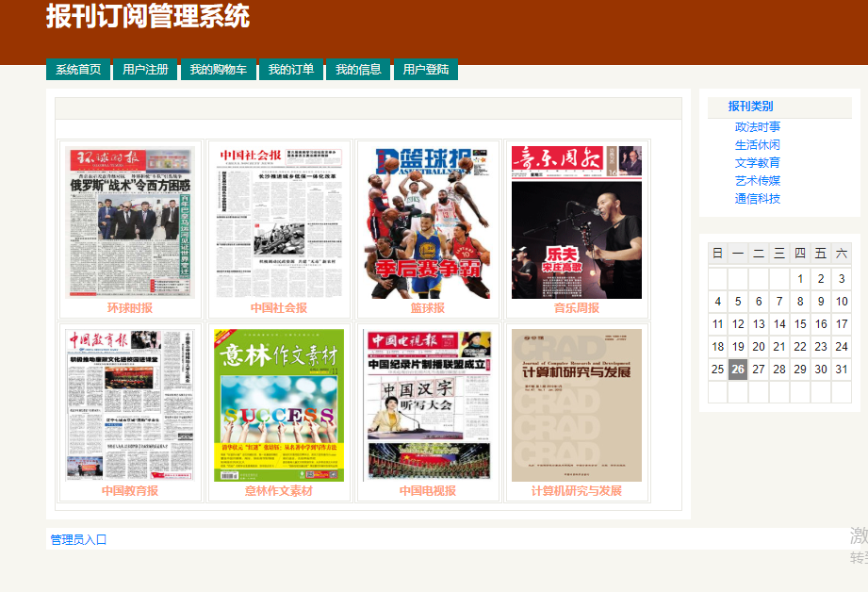Image resolution: width=868 pixels, height=592 pixels.
Task: Pick calendar date 22
Action: pos(800,347)
